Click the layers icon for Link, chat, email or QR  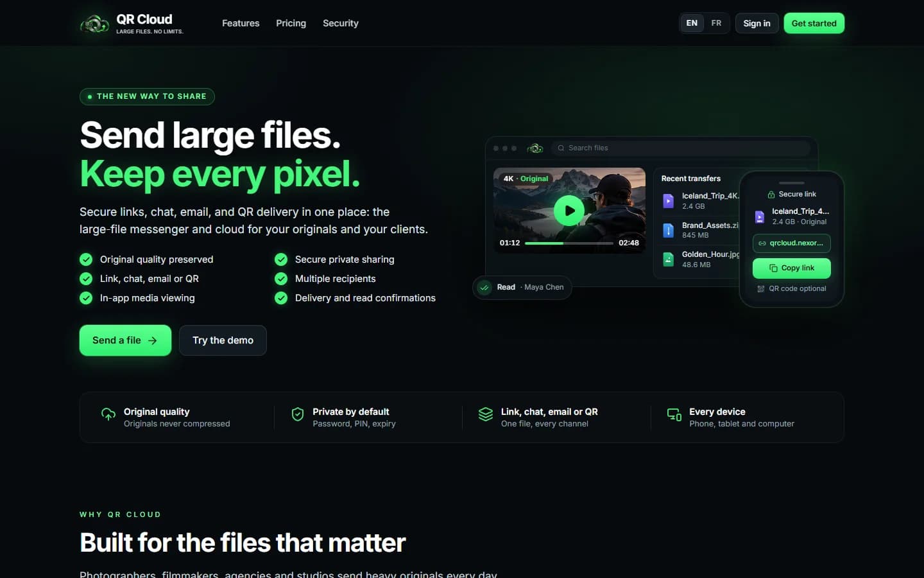point(486,414)
